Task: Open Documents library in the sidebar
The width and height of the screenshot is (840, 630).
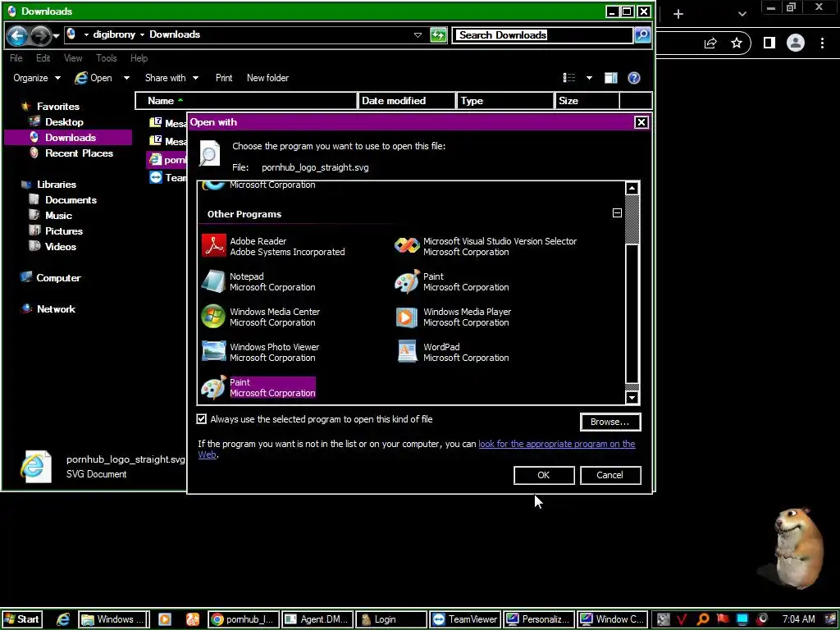Action: pos(71,200)
